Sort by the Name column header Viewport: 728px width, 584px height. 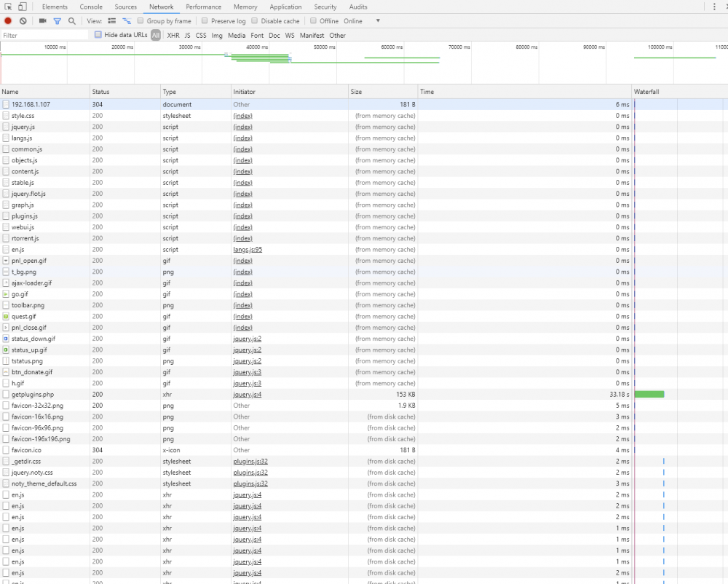click(x=45, y=92)
